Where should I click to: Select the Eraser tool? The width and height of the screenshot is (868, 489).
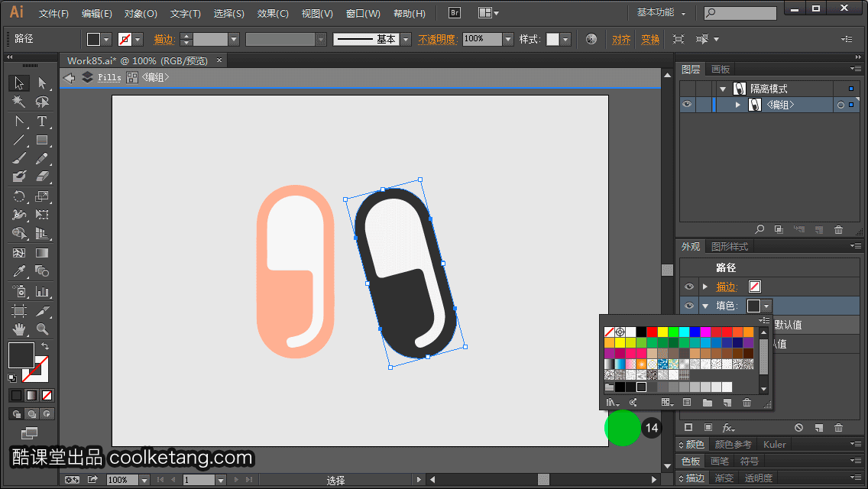[x=42, y=177]
